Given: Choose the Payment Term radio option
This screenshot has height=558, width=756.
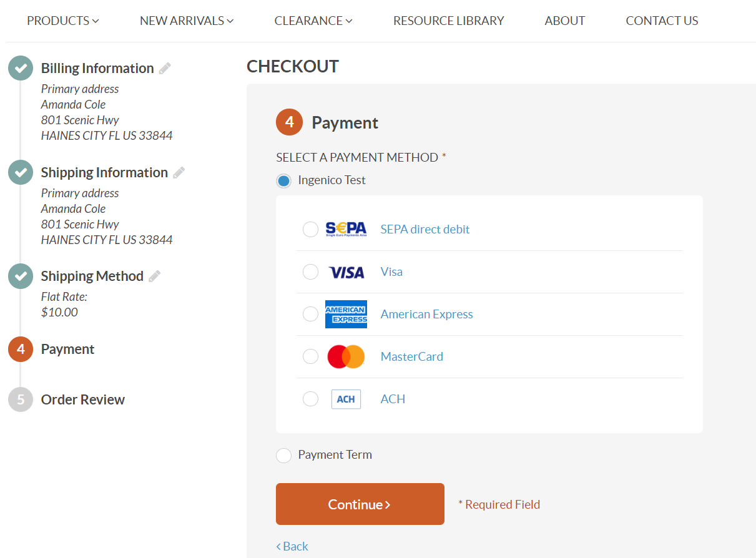Looking at the screenshot, I should tap(284, 456).
